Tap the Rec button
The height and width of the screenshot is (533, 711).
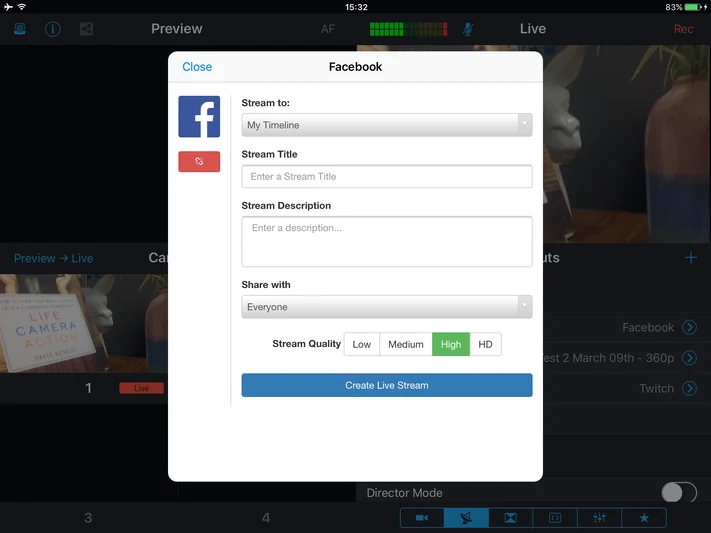pos(683,29)
